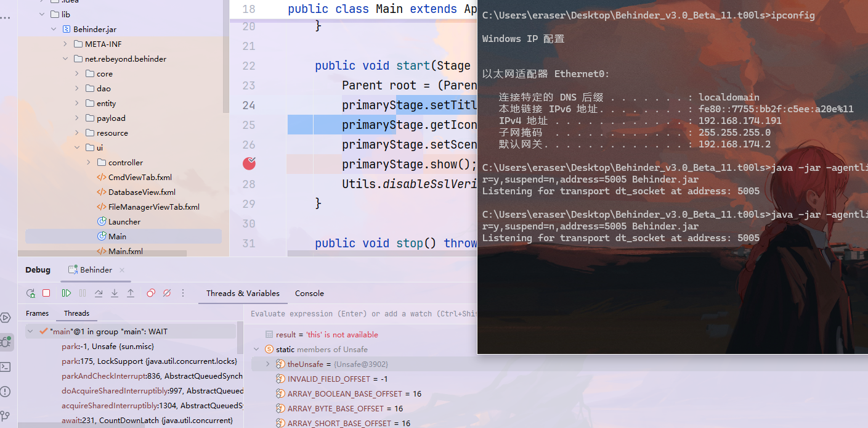Click the DatabaseView.fxml file icon
Viewport: 868px width, 428px height.
tap(102, 192)
